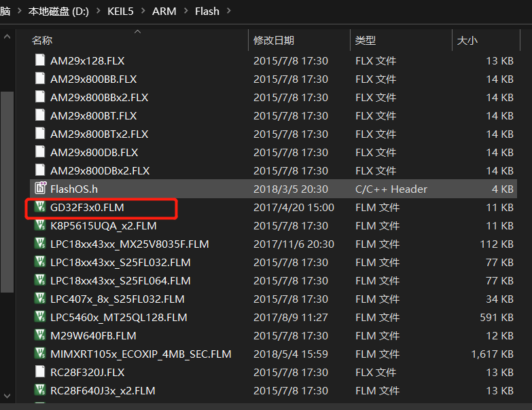Expand chevron after 本地磁盘 (D:) in path
This screenshot has width=532, height=410.
click(99, 11)
